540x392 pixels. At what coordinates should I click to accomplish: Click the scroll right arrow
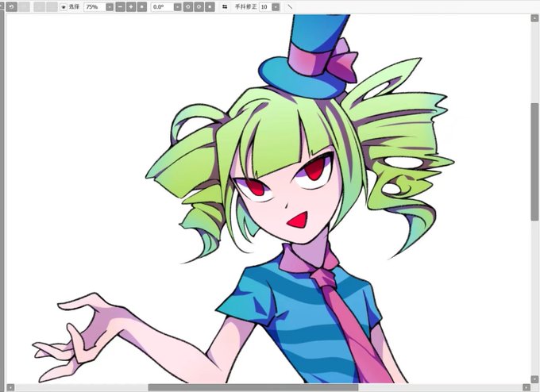tap(526, 388)
